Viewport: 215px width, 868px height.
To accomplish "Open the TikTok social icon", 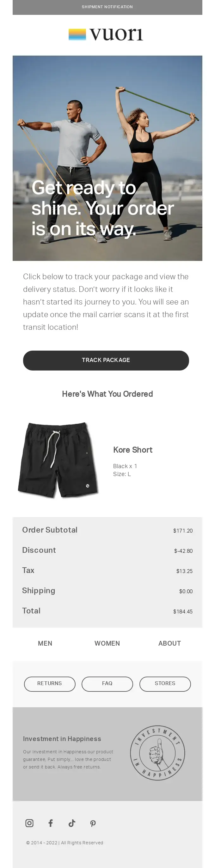I will [71, 823].
